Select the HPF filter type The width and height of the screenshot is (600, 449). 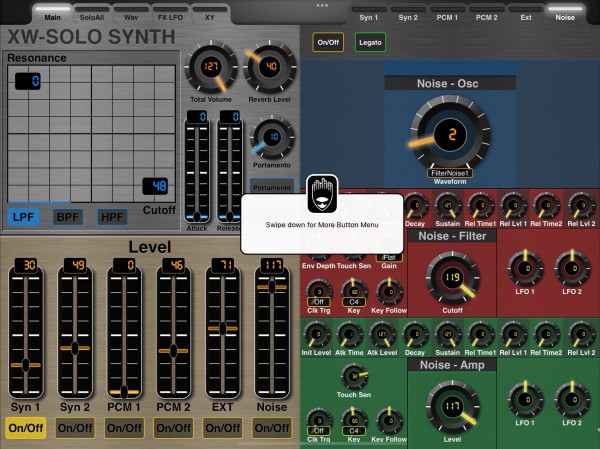point(112,217)
